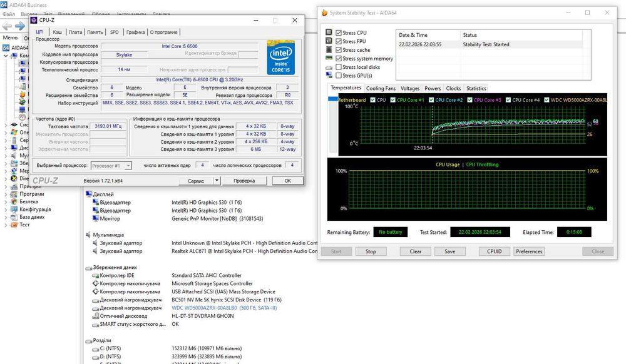Click the Дисплей section icon in the report
The height and width of the screenshot is (364, 626).
tap(89, 194)
